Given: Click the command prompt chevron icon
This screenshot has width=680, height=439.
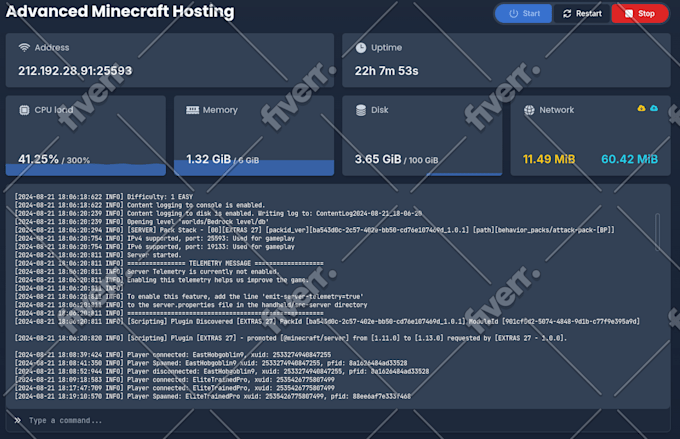Looking at the screenshot, I should tap(18, 420).
